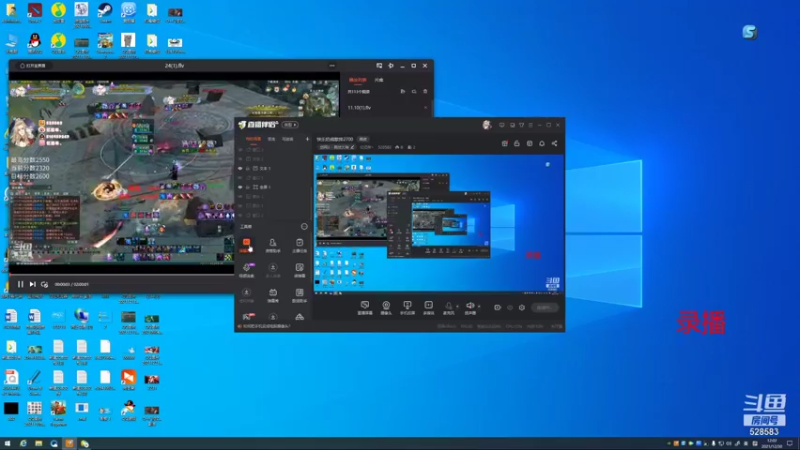
Task: Open the Windows Start menu
Action: [x=7, y=443]
